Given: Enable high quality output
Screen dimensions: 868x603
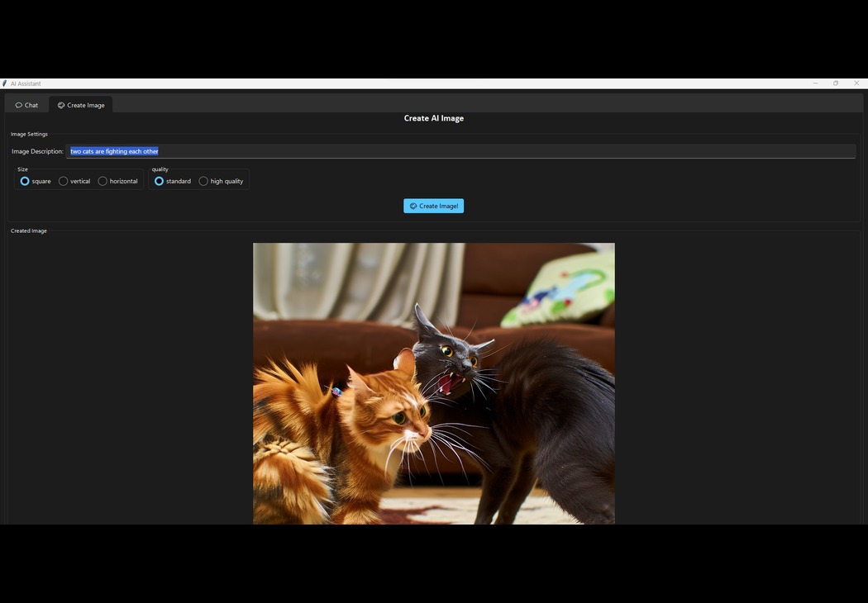Looking at the screenshot, I should pyautogui.click(x=203, y=181).
